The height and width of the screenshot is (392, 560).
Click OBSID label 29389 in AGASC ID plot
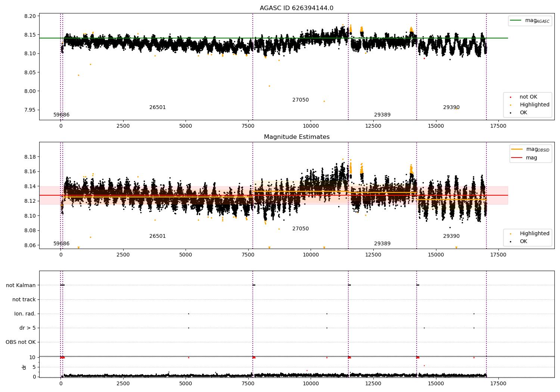382,115
